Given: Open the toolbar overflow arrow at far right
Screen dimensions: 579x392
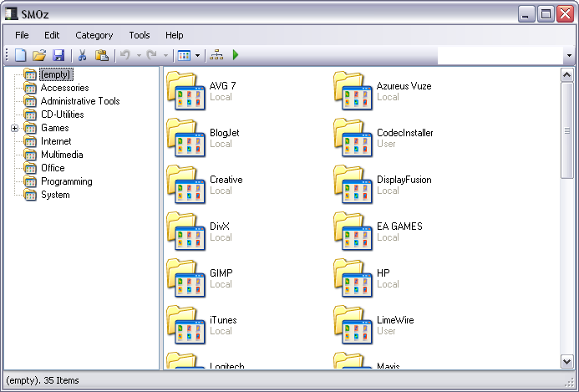Looking at the screenshot, I should pyautogui.click(x=569, y=56).
